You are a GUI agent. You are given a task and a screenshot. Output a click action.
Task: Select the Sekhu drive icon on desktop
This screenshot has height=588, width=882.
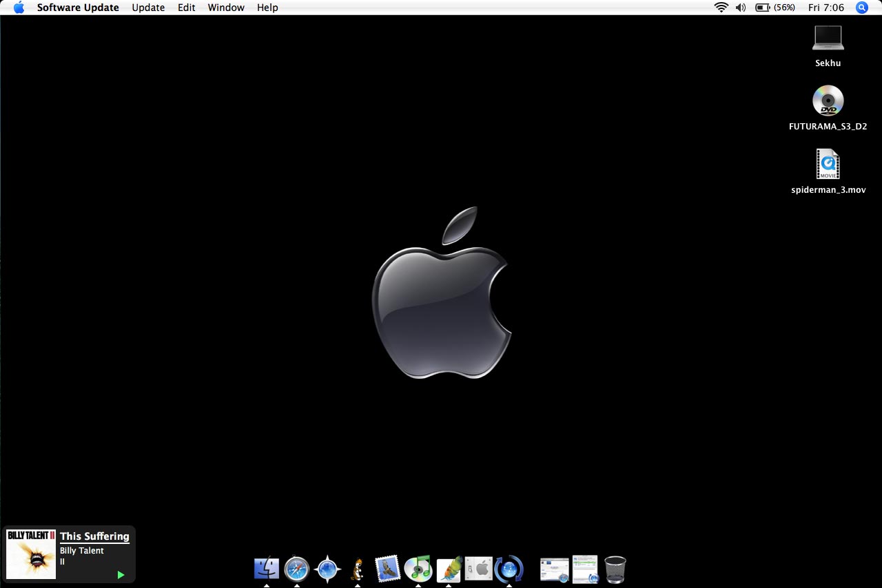[828, 38]
